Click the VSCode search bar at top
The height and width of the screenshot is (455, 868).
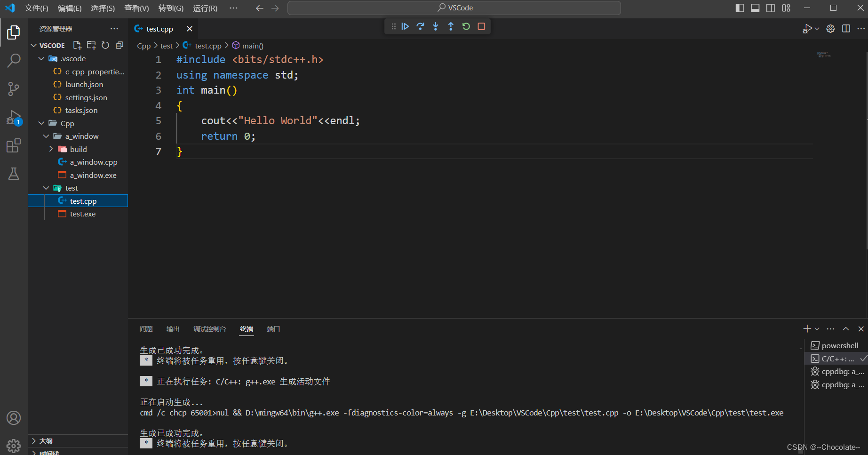453,8
